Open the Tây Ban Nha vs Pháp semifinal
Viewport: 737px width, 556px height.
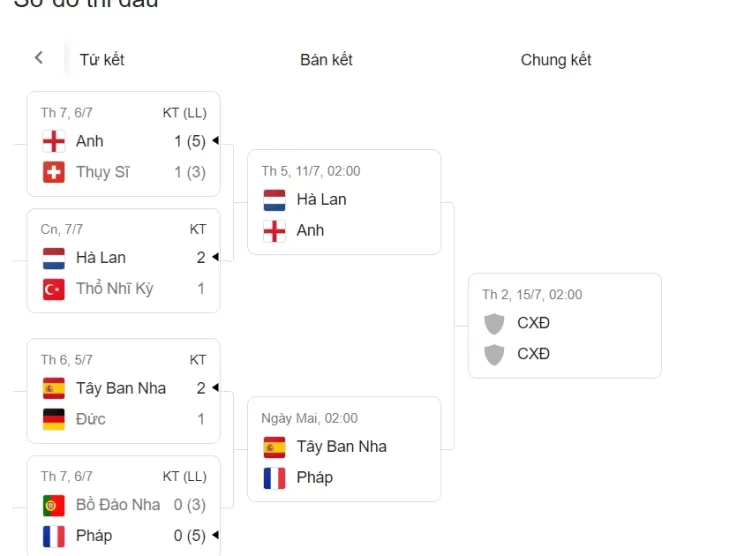click(x=344, y=449)
